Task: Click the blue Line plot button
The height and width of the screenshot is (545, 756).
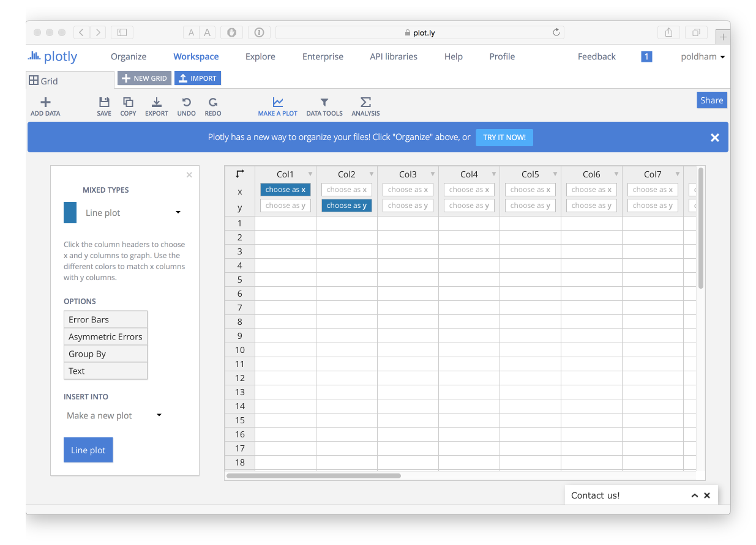Action: [x=88, y=450]
